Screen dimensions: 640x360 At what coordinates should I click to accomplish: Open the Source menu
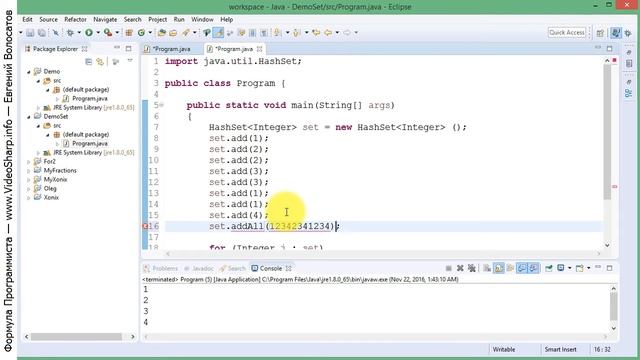[x=48, y=19]
